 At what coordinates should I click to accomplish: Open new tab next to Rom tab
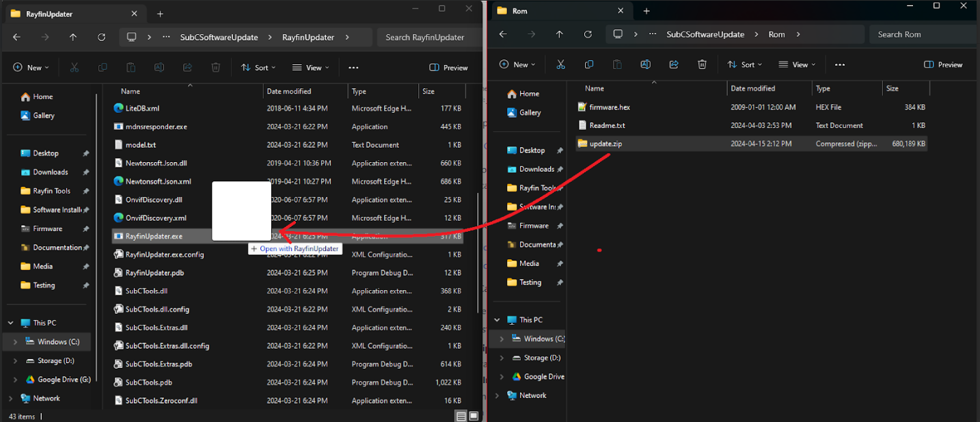coord(646,11)
